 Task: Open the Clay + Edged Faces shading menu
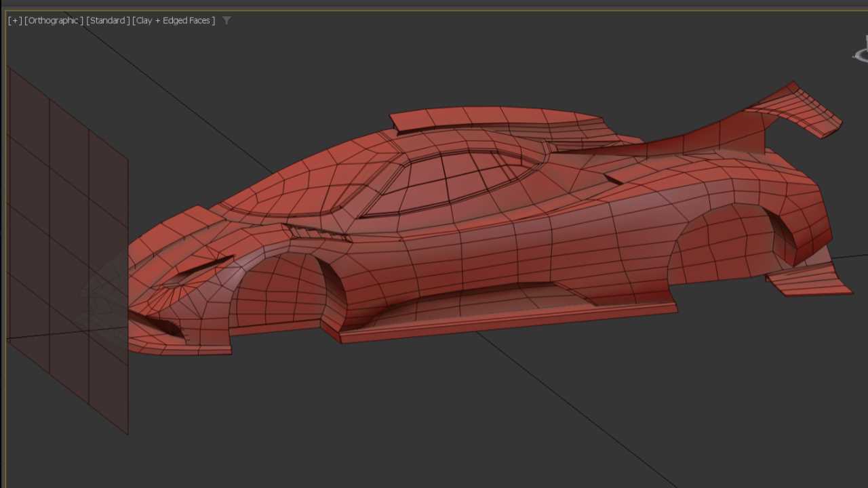[174, 20]
